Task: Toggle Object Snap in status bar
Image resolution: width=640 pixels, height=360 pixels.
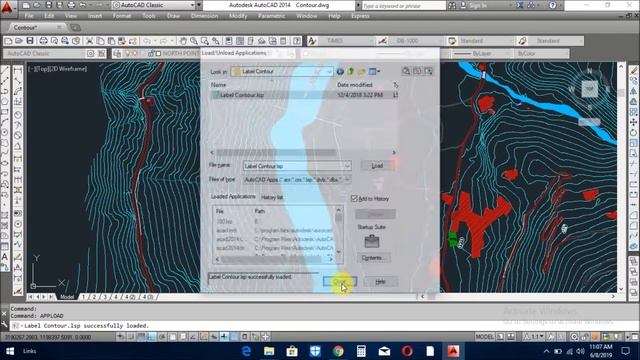Action: pyautogui.click(x=173, y=337)
